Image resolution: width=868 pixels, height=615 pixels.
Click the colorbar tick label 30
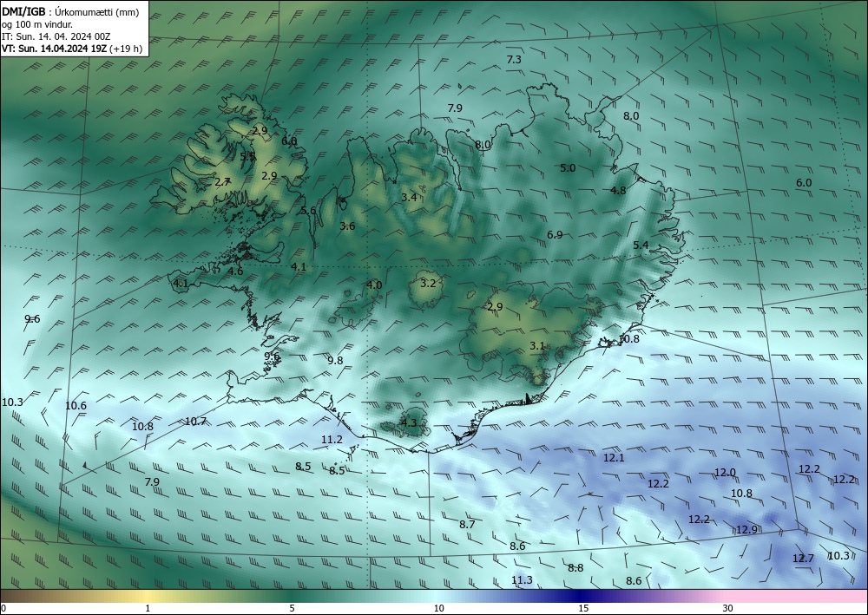(728, 609)
